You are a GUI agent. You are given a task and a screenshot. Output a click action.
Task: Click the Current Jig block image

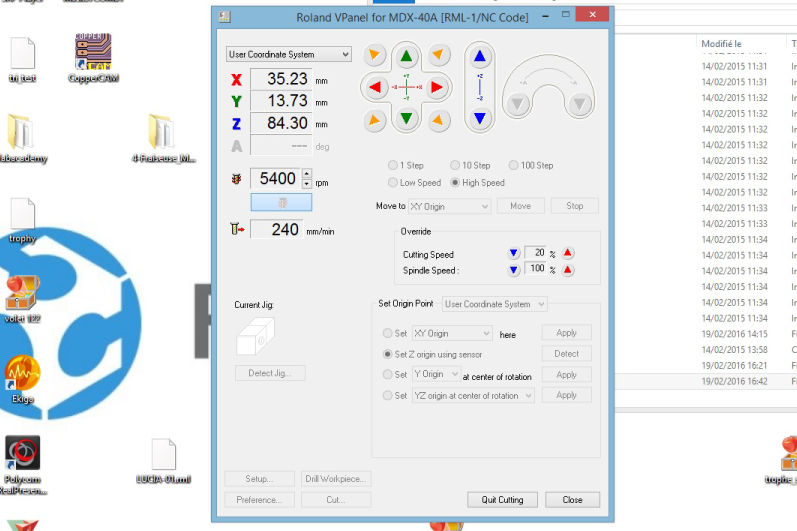coord(255,336)
